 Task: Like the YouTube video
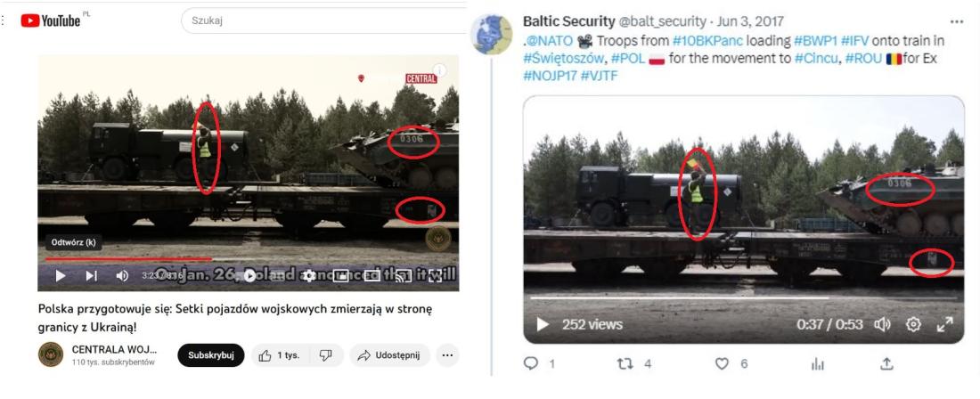click(x=281, y=355)
